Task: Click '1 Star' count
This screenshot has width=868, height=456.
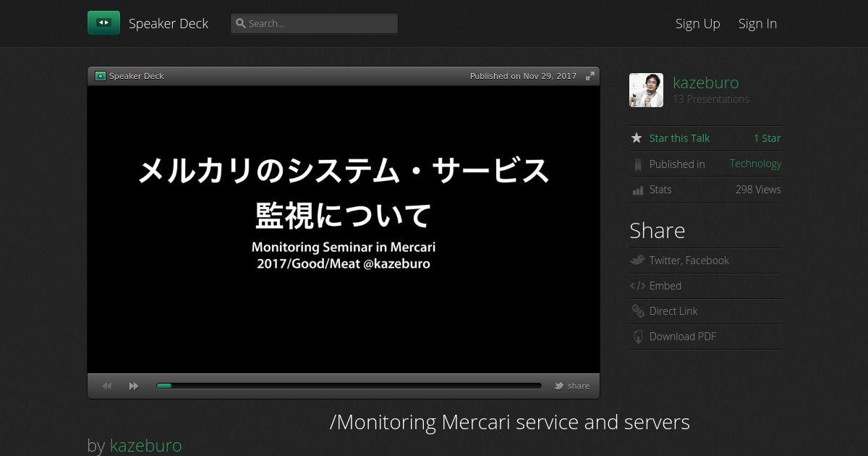Action: (x=767, y=138)
